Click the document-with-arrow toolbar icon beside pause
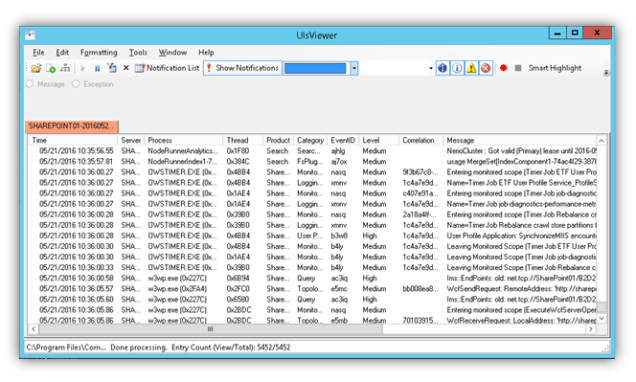This screenshot has height=382, width=636. click(112, 68)
